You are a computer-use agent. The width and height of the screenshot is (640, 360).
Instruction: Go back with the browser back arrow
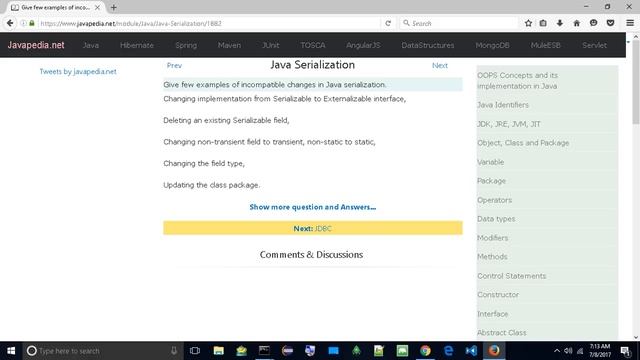[x=10, y=23]
